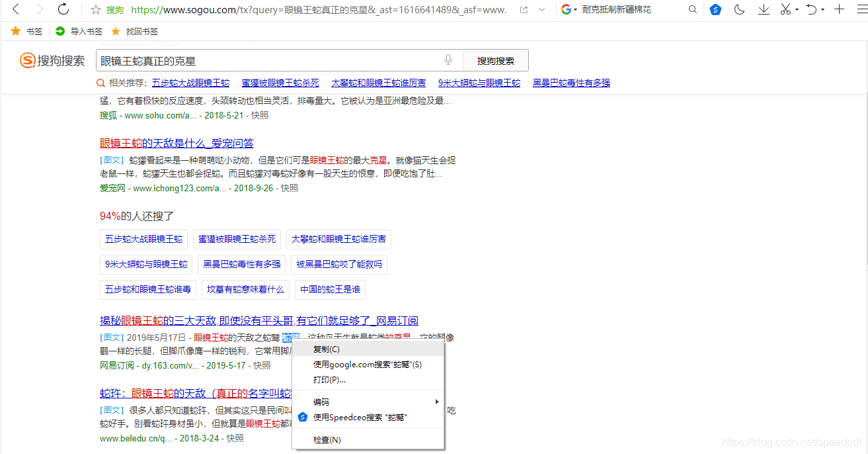Viewport: 868px width, 454px height.
Task: Open the downloads arrow icon
Action: pos(764,9)
